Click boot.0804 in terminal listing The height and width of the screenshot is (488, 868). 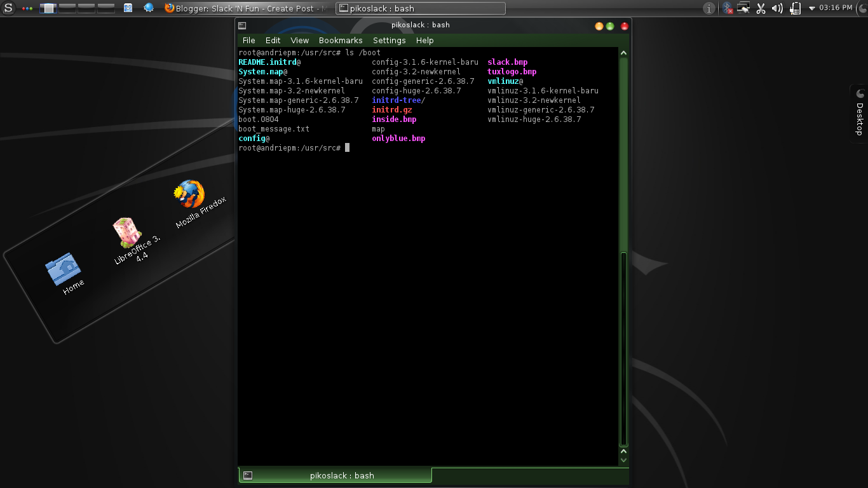(x=259, y=119)
